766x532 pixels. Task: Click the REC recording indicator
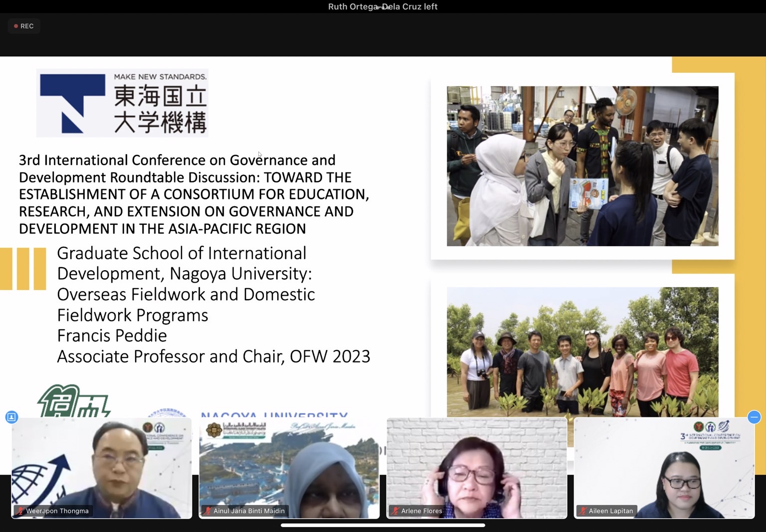tap(24, 26)
